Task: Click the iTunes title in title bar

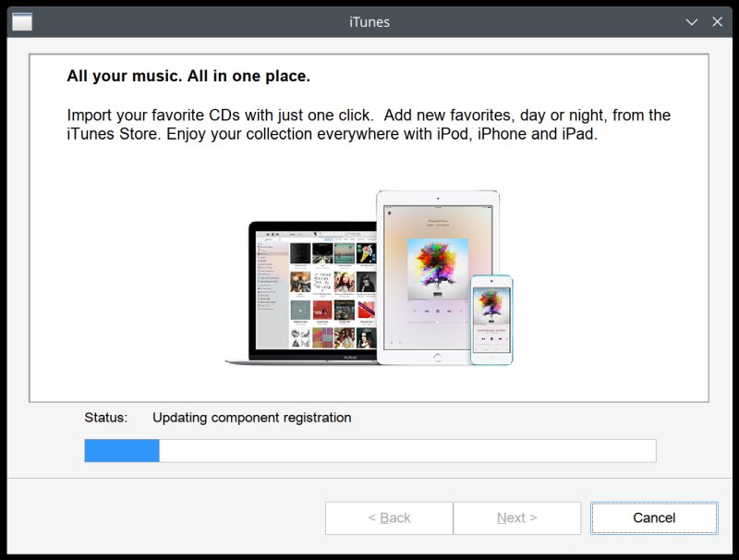Action: click(x=369, y=21)
